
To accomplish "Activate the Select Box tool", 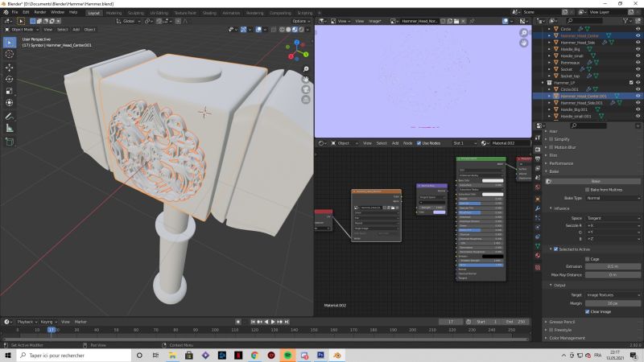I will (x=10, y=43).
